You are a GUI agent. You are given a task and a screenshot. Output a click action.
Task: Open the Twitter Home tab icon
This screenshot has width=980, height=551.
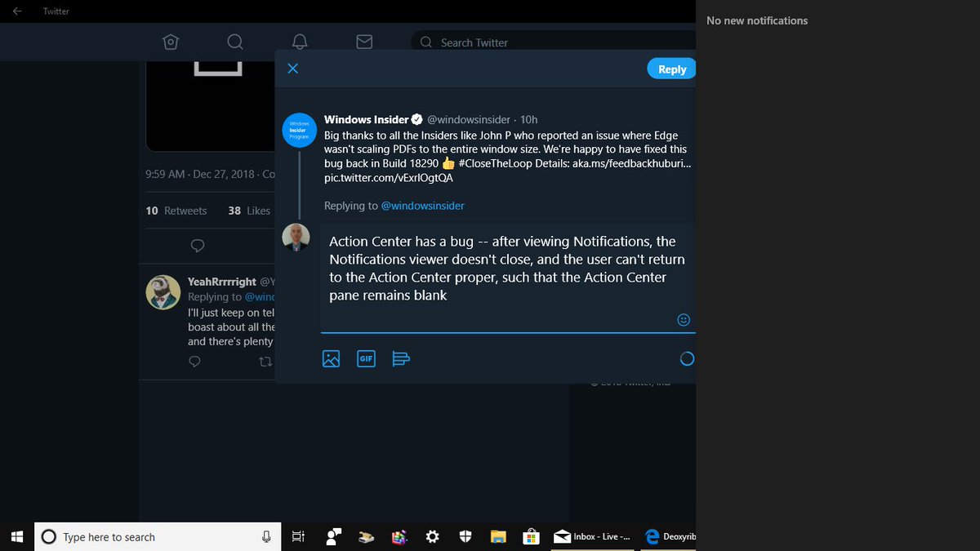(170, 42)
